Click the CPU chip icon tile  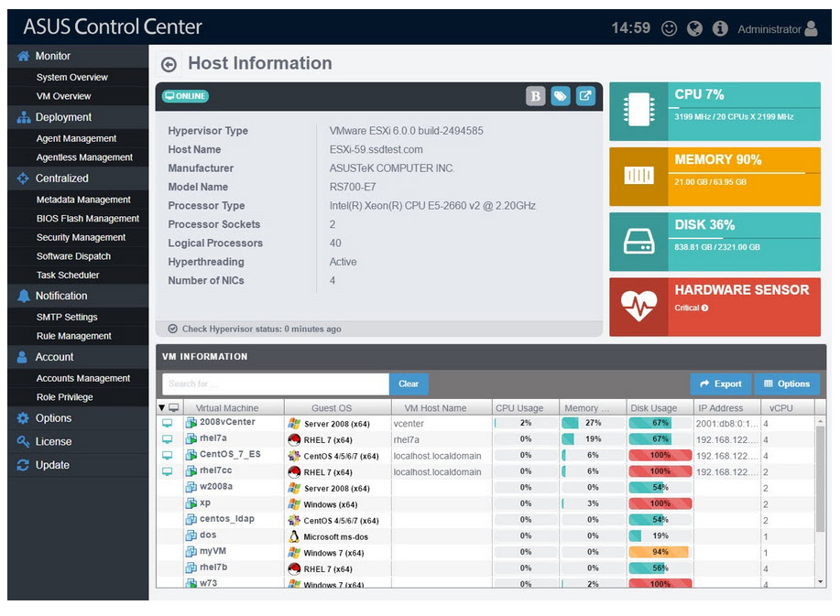coord(638,111)
